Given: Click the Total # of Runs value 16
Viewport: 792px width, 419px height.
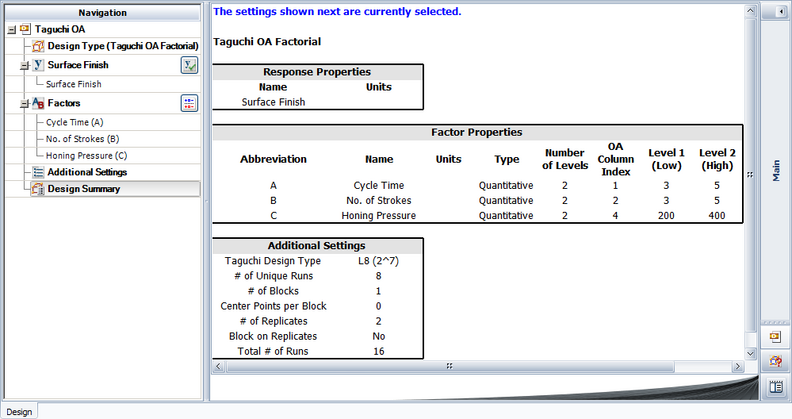Looking at the screenshot, I should coord(379,351).
